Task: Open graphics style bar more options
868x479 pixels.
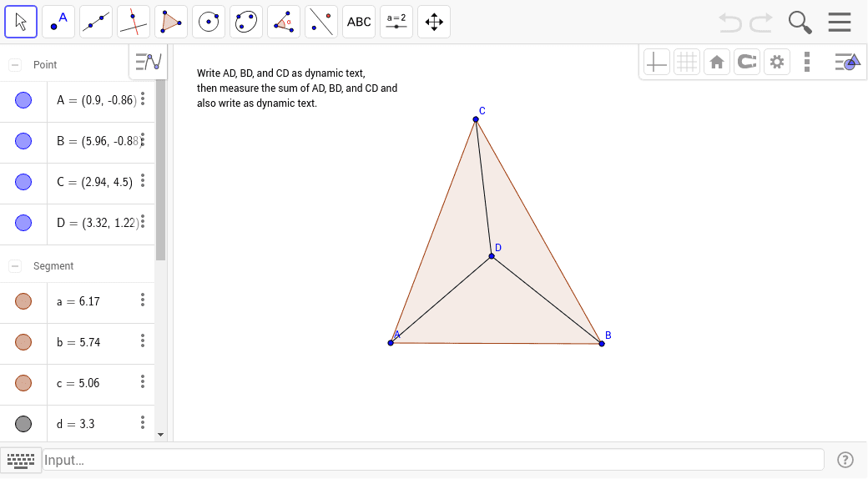Action: [x=807, y=62]
